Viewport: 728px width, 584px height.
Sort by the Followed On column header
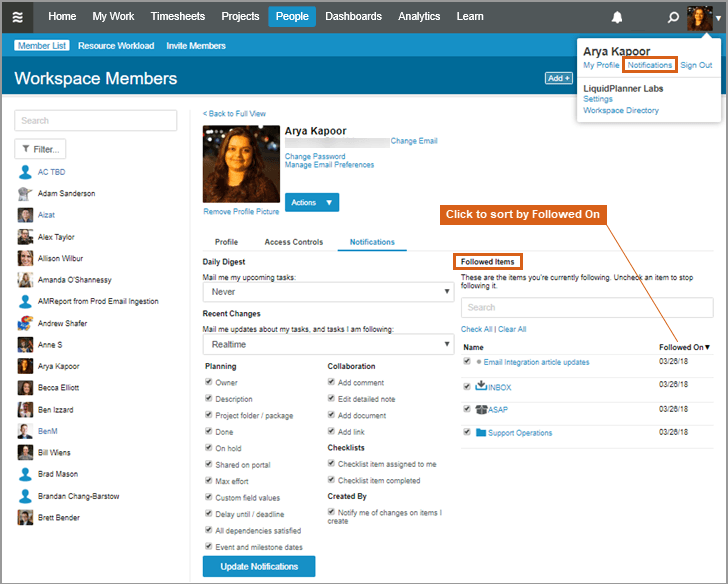point(684,347)
